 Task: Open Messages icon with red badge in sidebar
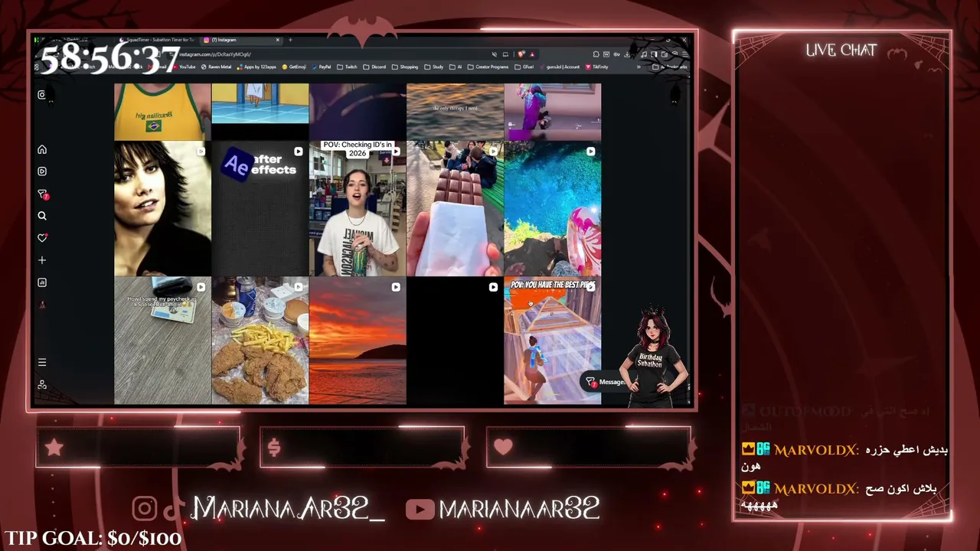tap(43, 194)
